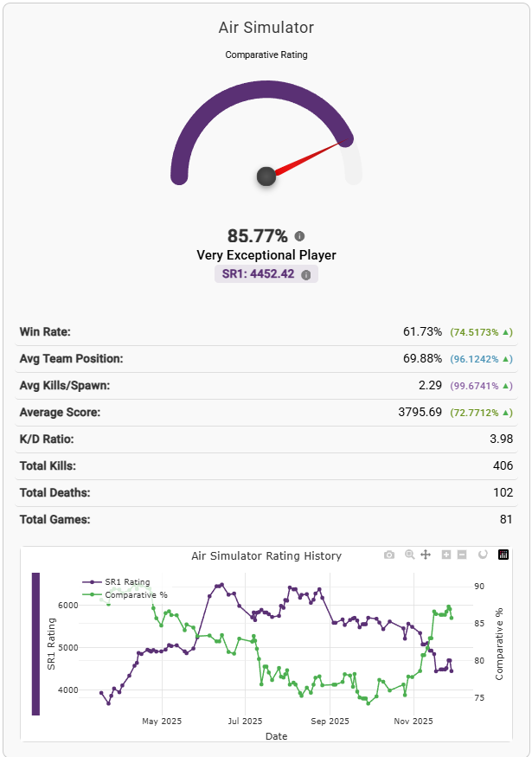Screen dimensions: 532x757
Task: Click info icon next to SR1 4452.42
Action: pos(305,274)
